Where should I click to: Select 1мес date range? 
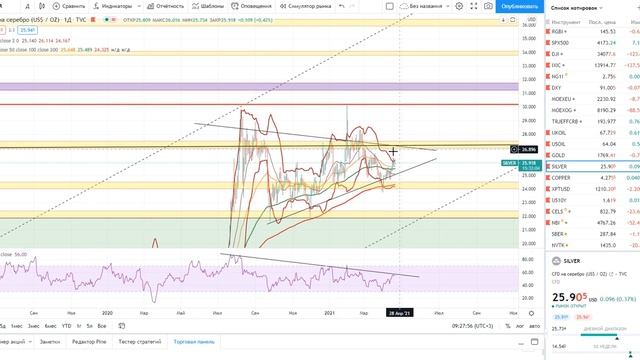coord(17,326)
